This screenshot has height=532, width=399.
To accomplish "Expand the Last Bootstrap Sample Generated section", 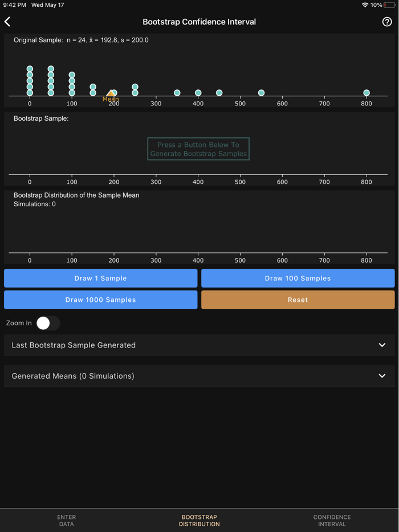I will (x=199, y=345).
